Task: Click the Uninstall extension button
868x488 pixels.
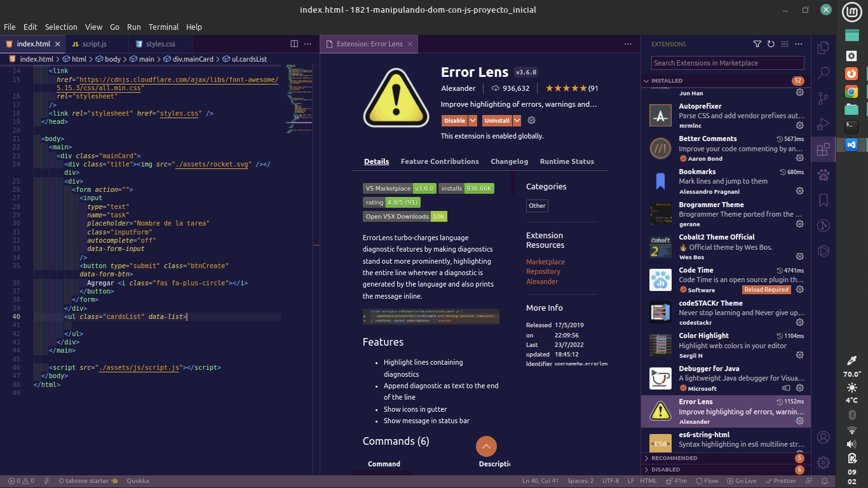Action: pos(497,121)
